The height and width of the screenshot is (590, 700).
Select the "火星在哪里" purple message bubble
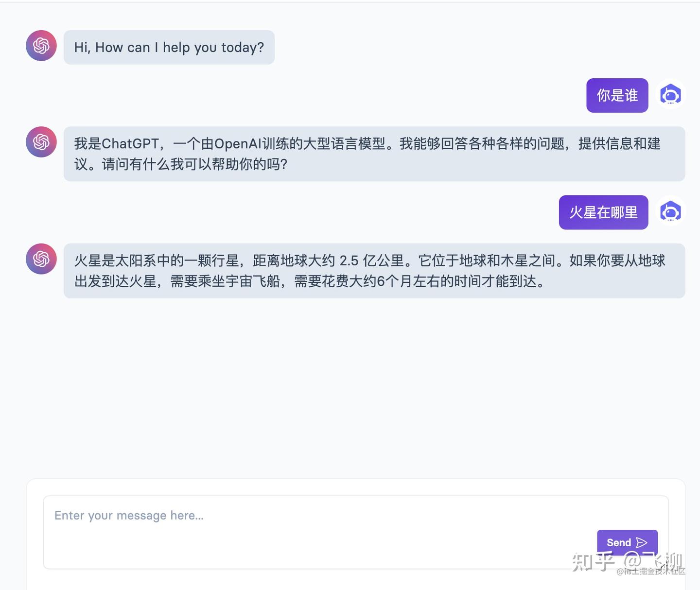603,212
